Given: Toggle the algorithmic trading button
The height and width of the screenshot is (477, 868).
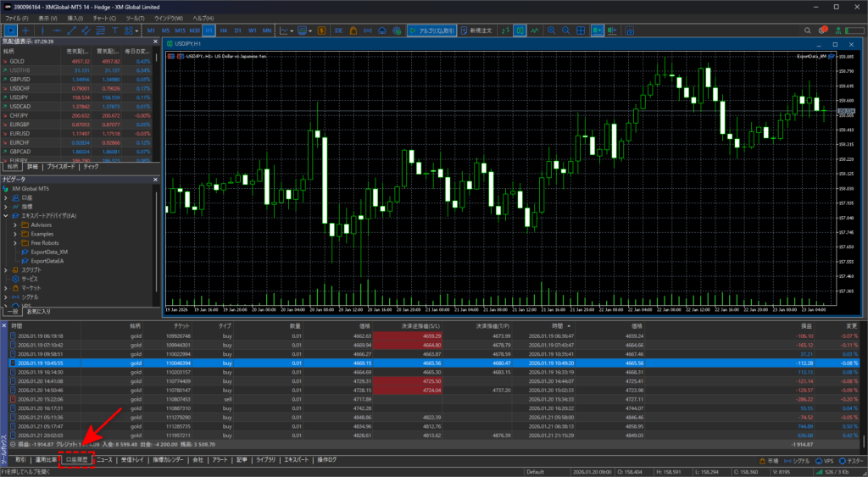Looking at the screenshot, I should pyautogui.click(x=432, y=30).
